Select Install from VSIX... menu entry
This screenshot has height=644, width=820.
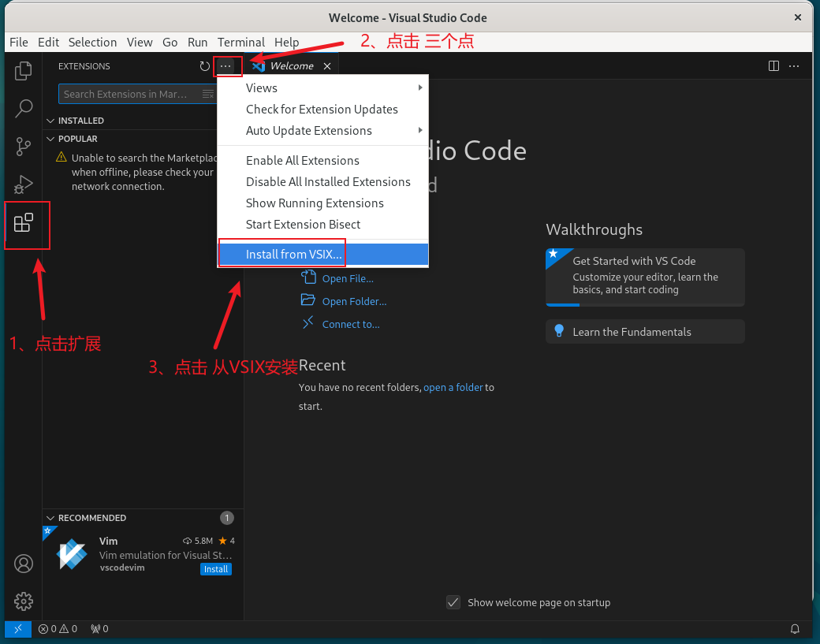[x=322, y=254]
